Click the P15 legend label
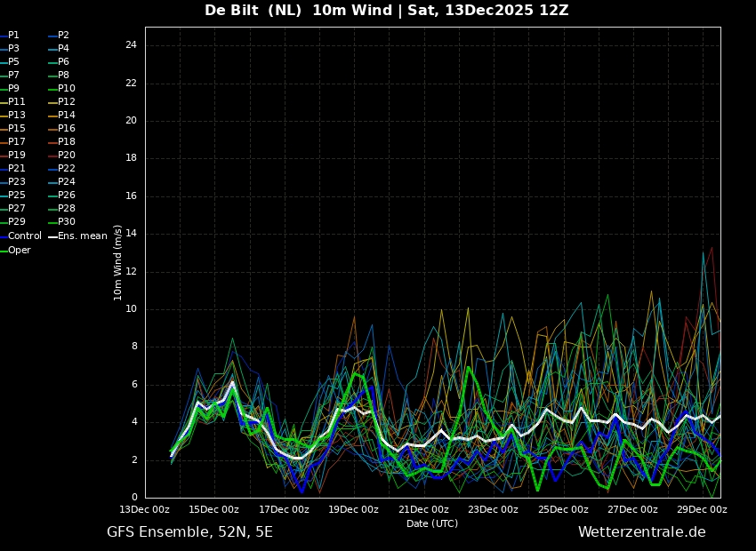Image resolution: width=756 pixels, height=551 pixels. click(x=17, y=129)
